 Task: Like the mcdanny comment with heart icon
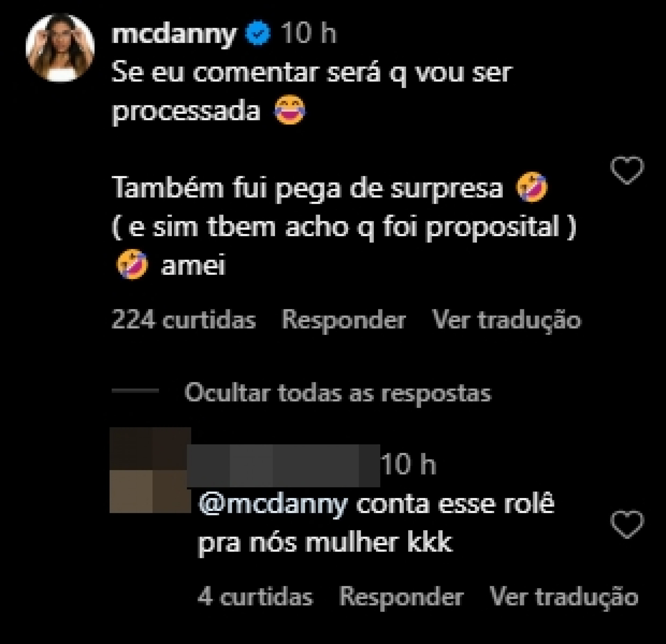(626, 170)
